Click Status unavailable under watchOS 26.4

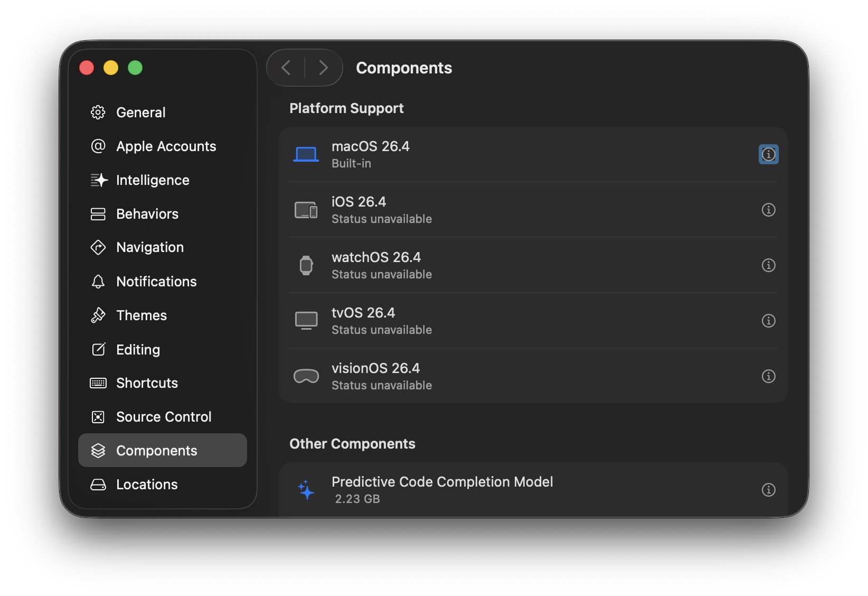coord(382,274)
